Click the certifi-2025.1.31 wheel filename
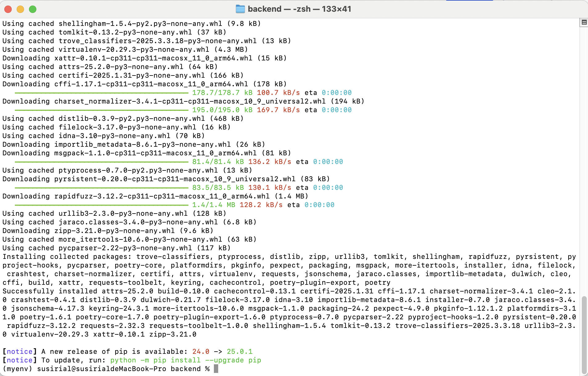The width and height of the screenshot is (588, 376). point(132,76)
